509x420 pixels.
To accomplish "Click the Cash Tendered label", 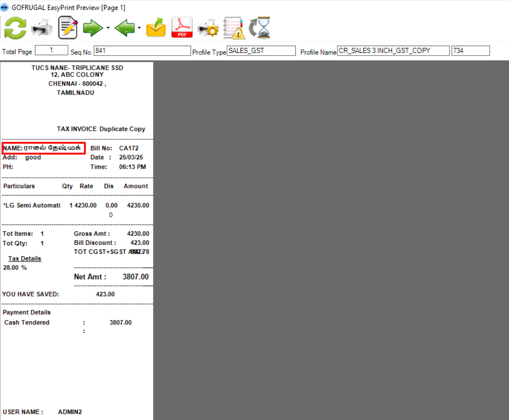I will tap(27, 323).
